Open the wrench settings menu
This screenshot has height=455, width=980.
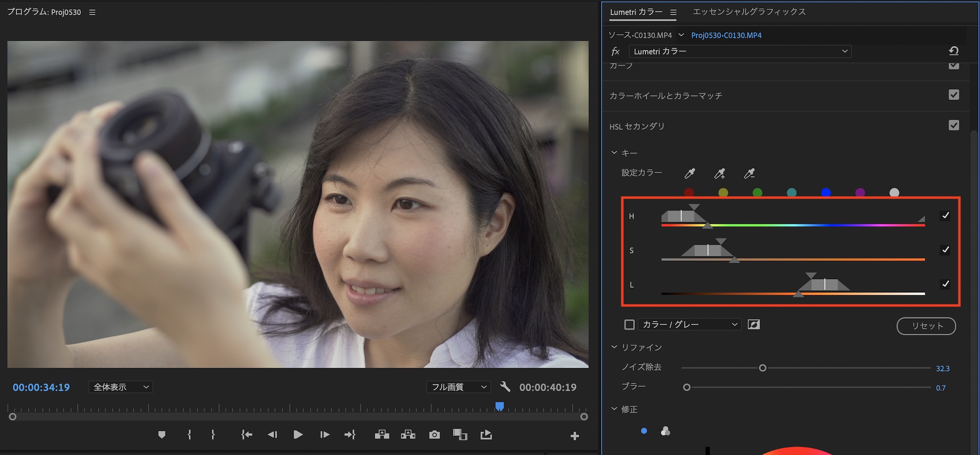pyautogui.click(x=505, y=387)
